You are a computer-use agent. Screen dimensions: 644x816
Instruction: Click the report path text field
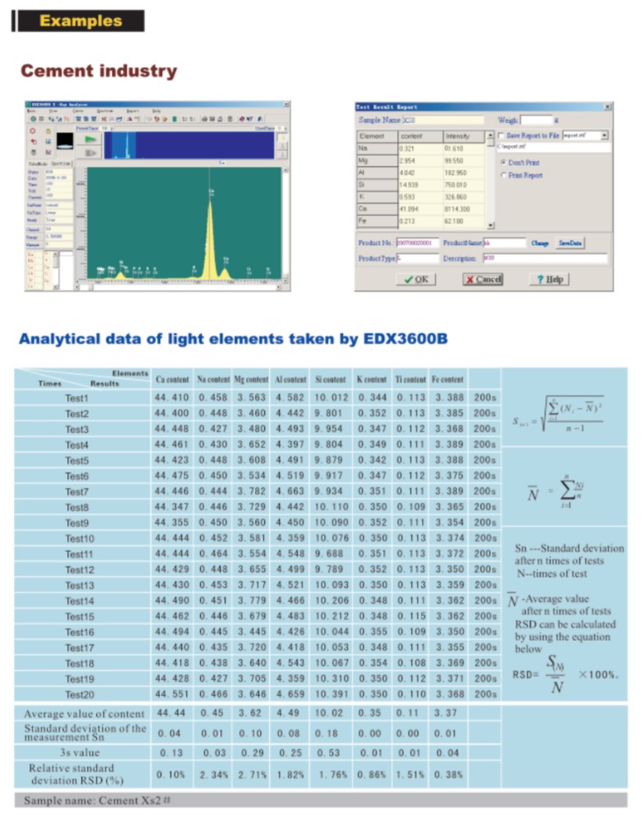click(x=554, y=147)
